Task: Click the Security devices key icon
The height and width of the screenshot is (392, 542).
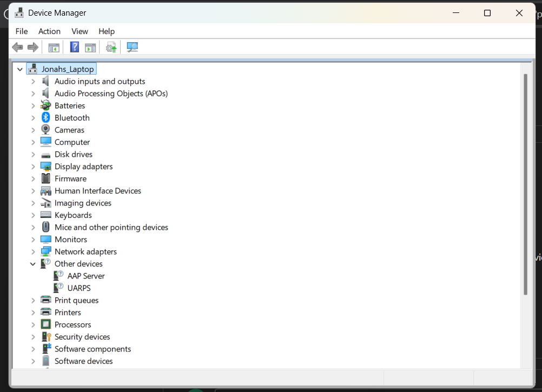Action: click(46, 336)
